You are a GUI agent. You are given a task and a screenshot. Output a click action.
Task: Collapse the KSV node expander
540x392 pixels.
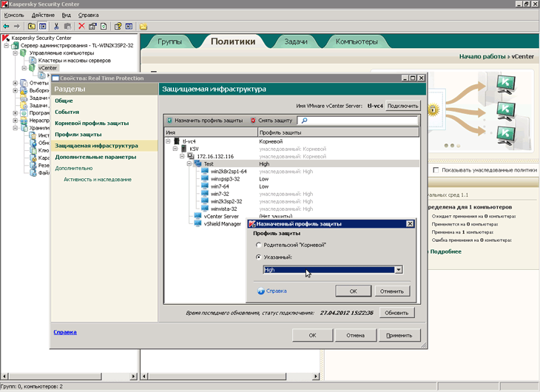[175, 149]
